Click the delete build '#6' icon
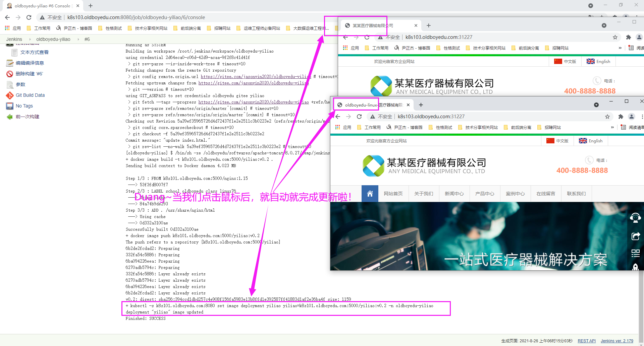 [x=10, y=74]
